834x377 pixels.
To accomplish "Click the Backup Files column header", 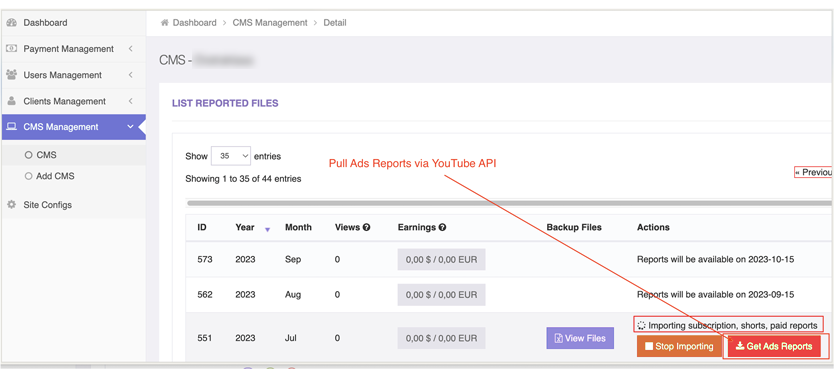I will (x=574, y=227).
